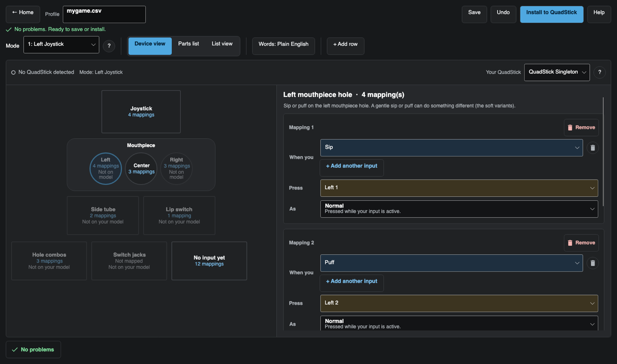This screenshot has width=617, height=364.
Task: Select the No input yet box
Action: (209, 261)
